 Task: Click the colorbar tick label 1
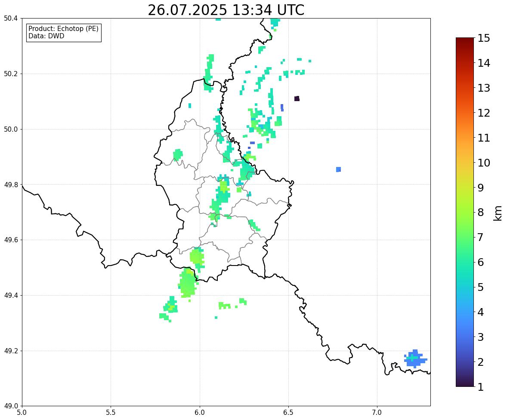tap(480, 387)
